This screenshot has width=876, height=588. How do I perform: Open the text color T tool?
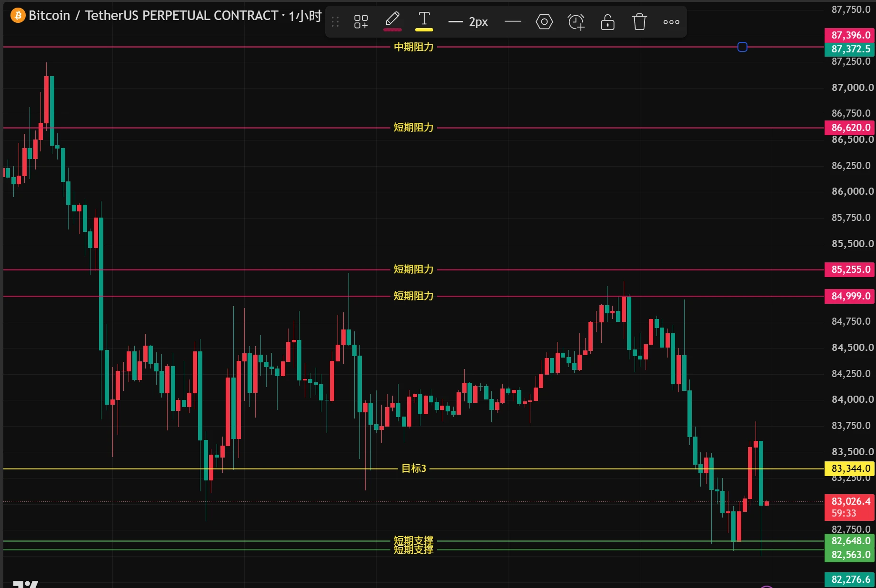click(424, 21)
